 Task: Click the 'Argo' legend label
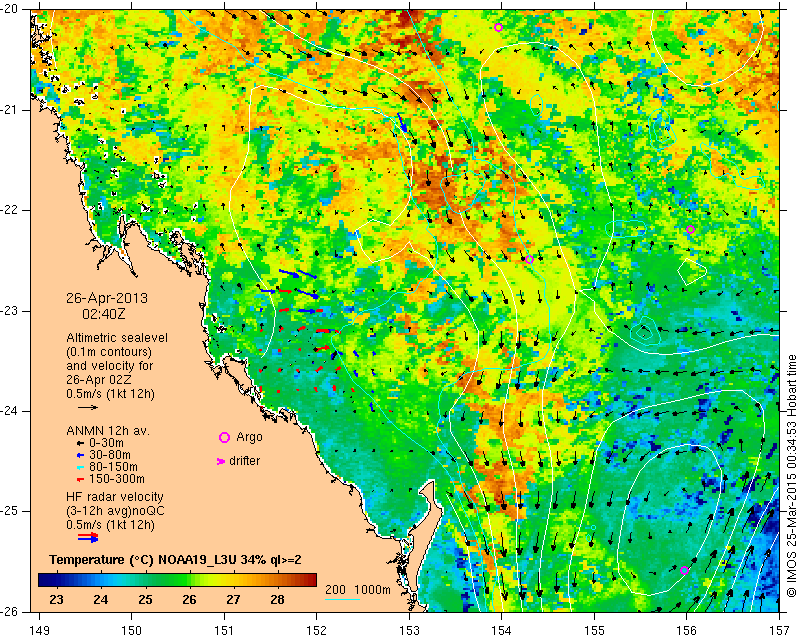pyautogui.click(x=249, y=437)
